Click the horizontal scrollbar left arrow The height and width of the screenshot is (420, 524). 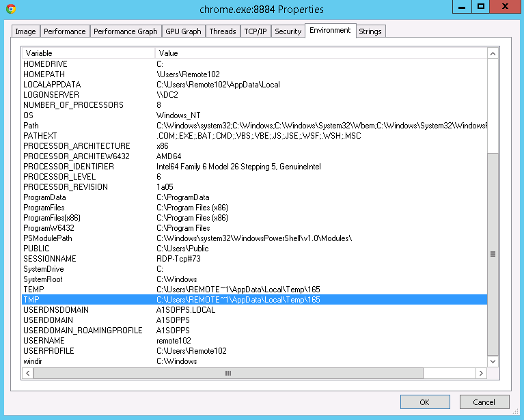(x=27, y=374)
